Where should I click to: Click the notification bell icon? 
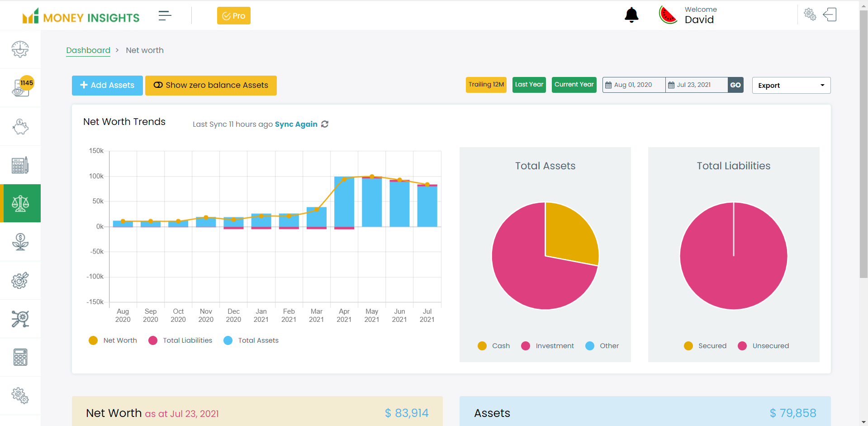click(631, 15)
